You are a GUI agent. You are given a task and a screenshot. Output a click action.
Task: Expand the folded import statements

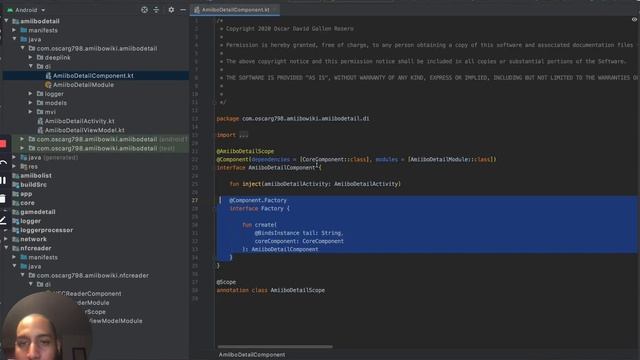244,135
